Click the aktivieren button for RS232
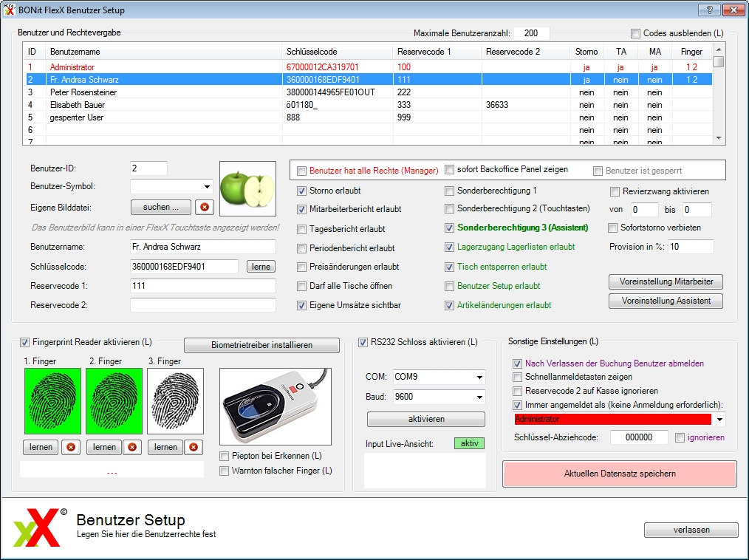This screenshot has width=749, height=560. 426,419
